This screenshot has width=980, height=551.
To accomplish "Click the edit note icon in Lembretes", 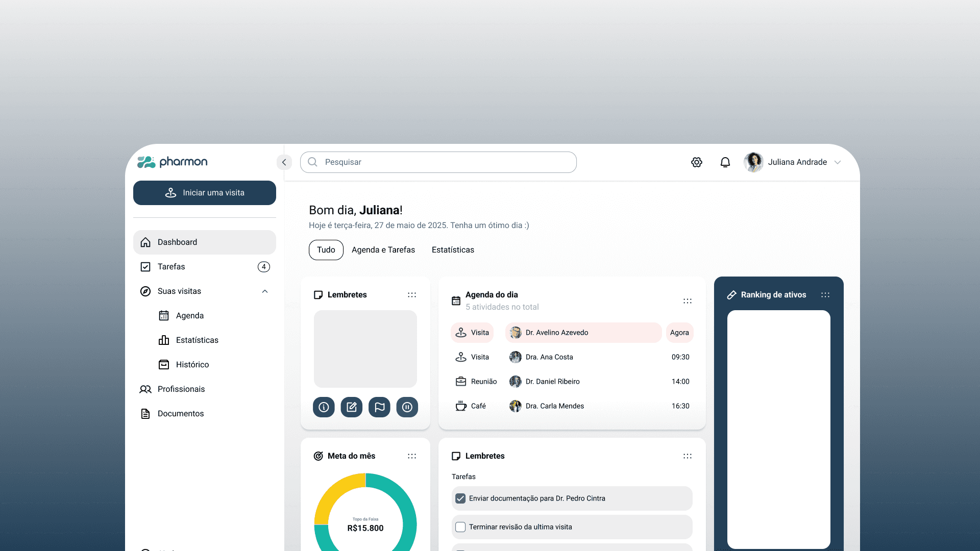I will 352,407.
